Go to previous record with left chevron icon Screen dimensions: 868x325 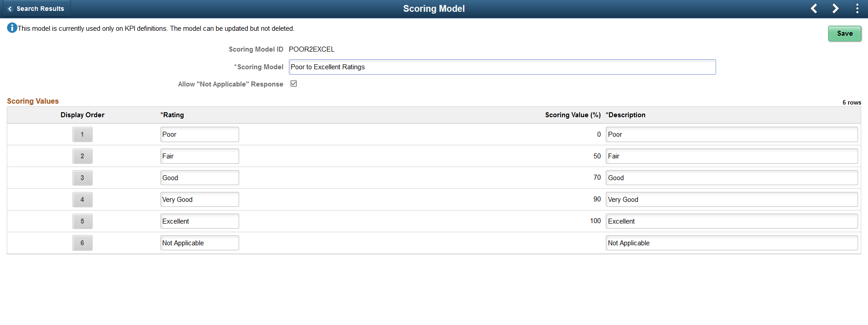pos(814,9)
